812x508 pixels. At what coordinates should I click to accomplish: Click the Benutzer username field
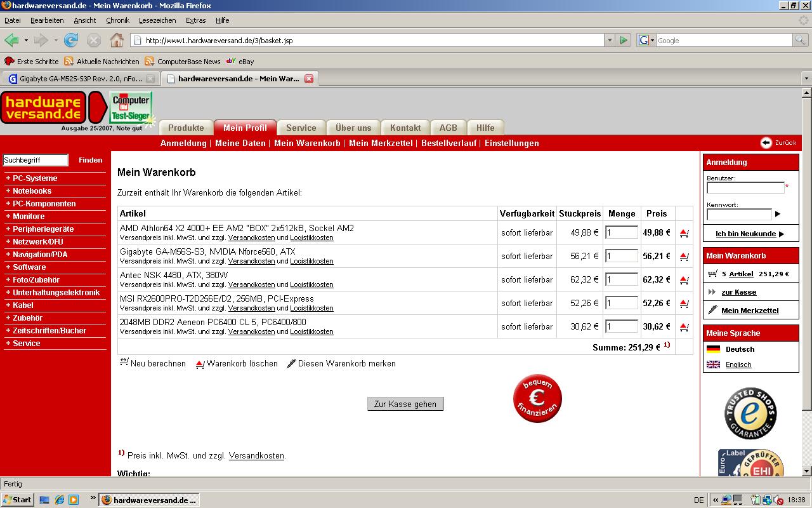(x=745, y=188)
